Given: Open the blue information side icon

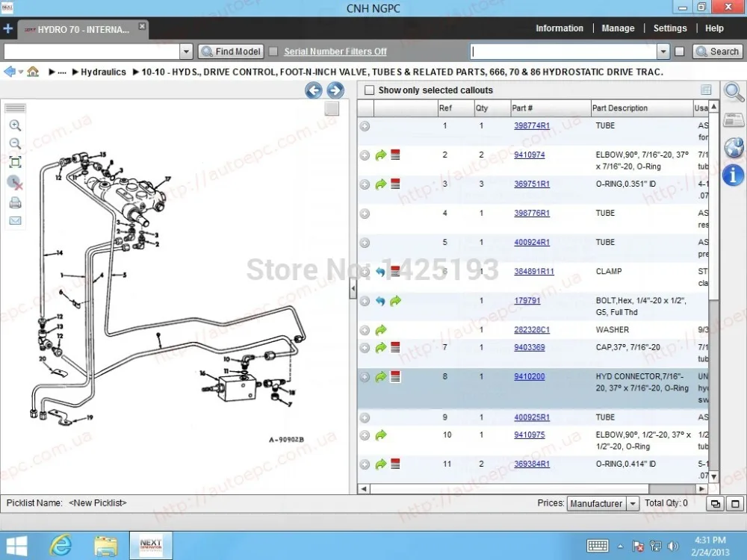Looking at the screenshot, I should tap(734, 175).
